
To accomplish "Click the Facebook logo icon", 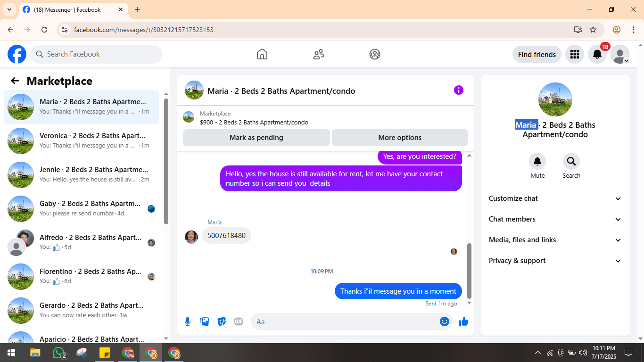I will tap(17, 54).
